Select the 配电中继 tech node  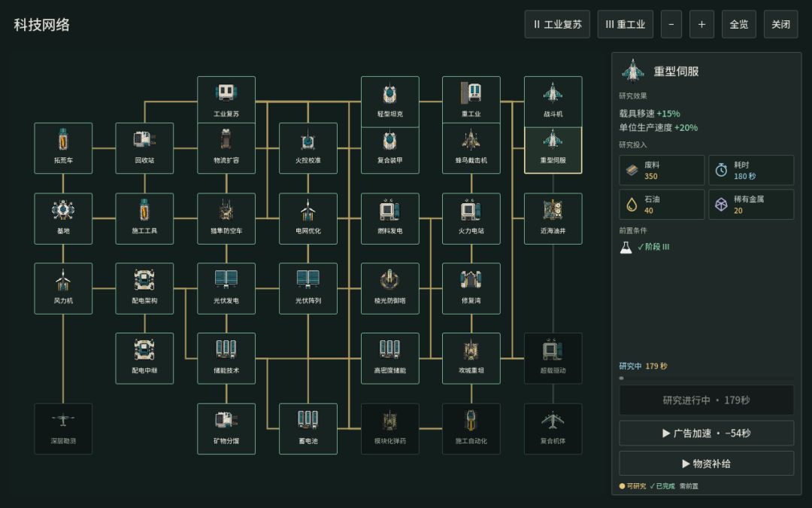[144, 359]
